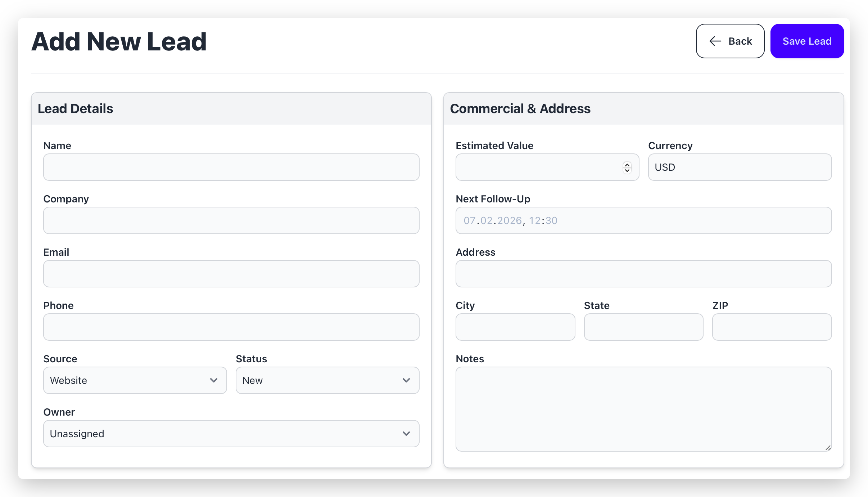Select the Phone input box
The height and width of the screenshot is (497, 868).
click(x=231, y=327)
